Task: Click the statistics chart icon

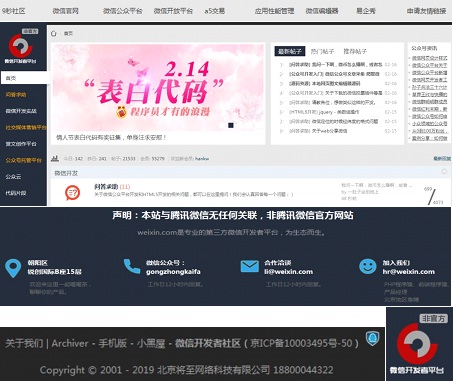Action: [55, 158]
